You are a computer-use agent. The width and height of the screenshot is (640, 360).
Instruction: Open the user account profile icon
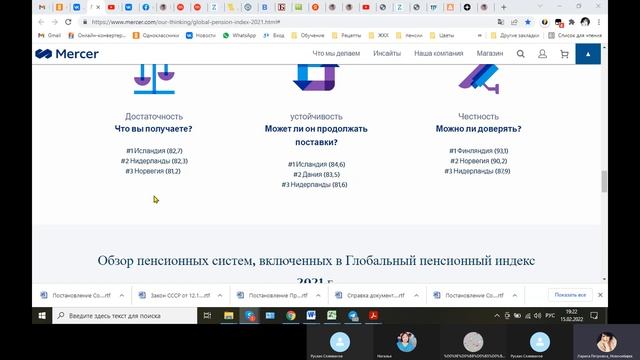click(x=542, y=54)
